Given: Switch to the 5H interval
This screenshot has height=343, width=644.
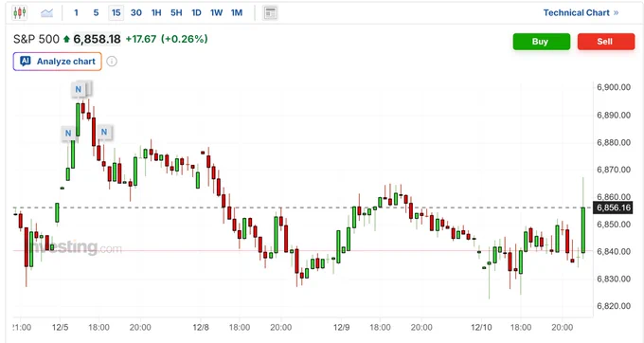Looking at the screenshot, I should 176,12.
